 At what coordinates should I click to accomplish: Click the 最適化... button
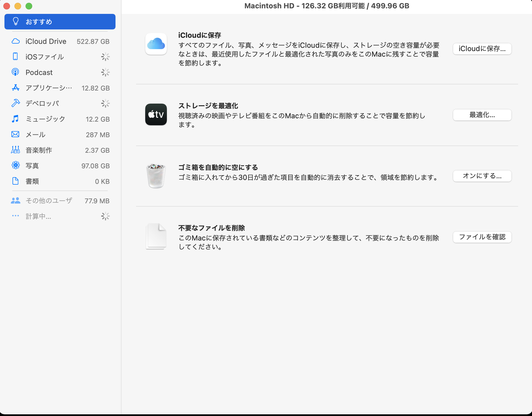(x=482, y=115)
